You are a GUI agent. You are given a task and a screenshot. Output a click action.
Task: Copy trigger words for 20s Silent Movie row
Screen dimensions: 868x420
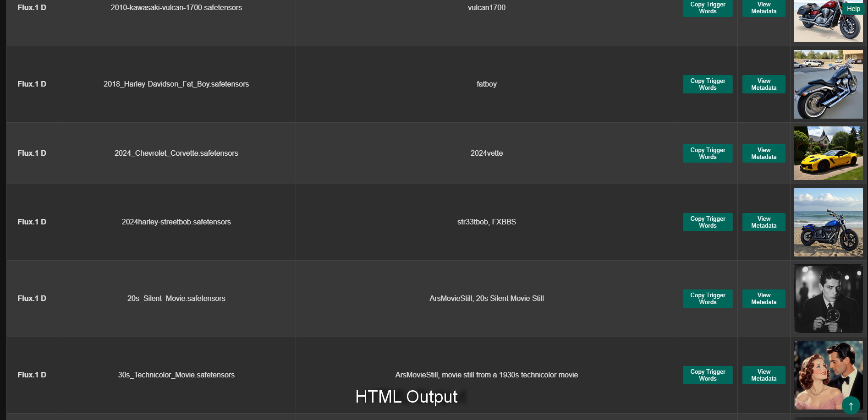(708, 299)
